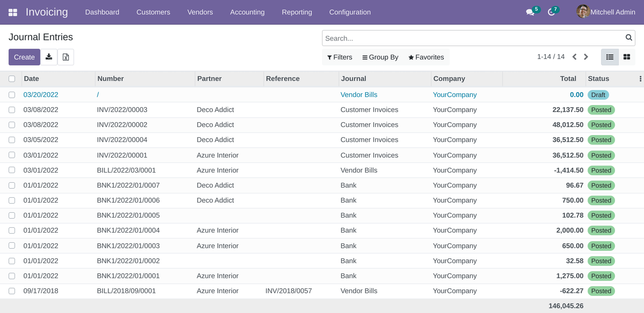Export list to spreadsheet icon
This screenshot has width=644, height=313.
[x=65, y=57]
